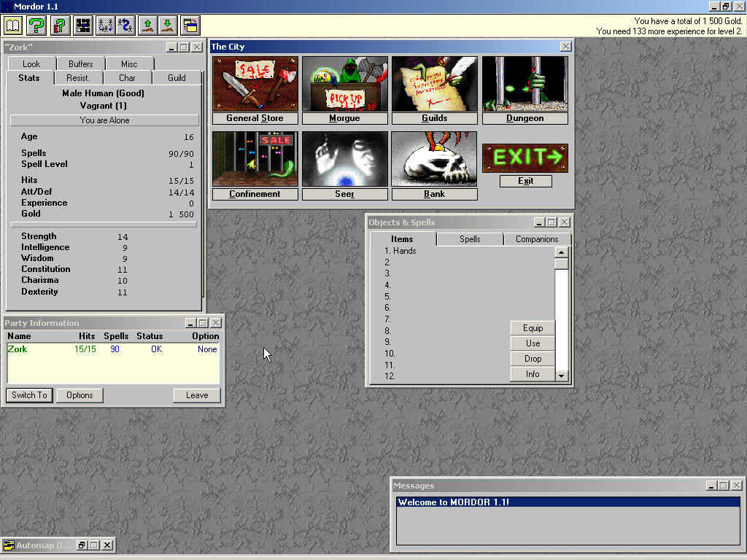Switch to the Guild tab
Screen dimensions: 747x560
coord(177,77)
